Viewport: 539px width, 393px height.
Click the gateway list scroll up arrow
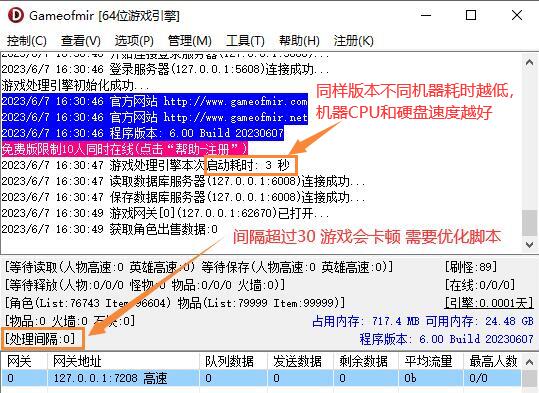pyautogui.click(x=530, y=362)
